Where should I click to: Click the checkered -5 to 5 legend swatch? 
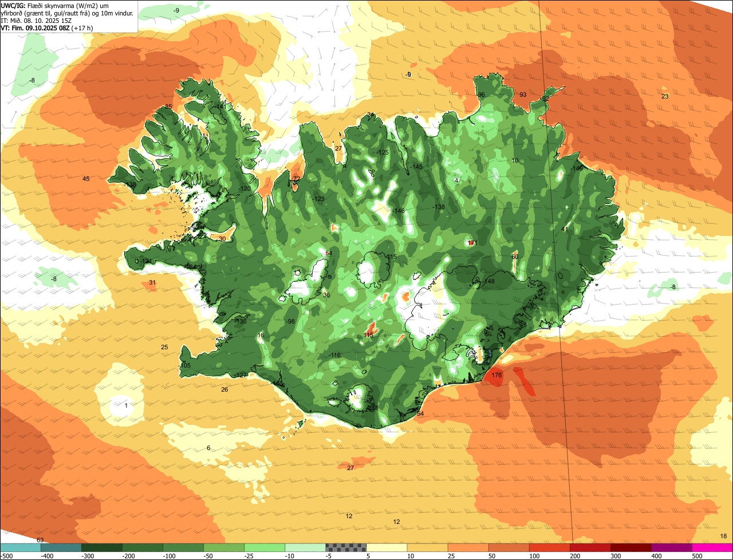[x=346, y=547]
